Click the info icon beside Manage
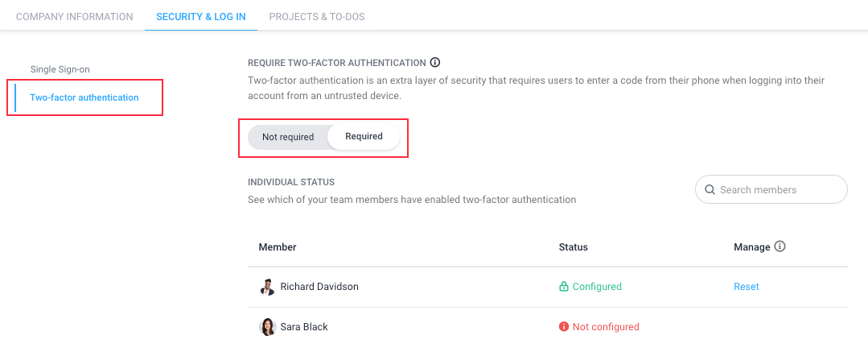Viewport: 868px width, 352px height. pyautogui.click(x=780, y=246)
